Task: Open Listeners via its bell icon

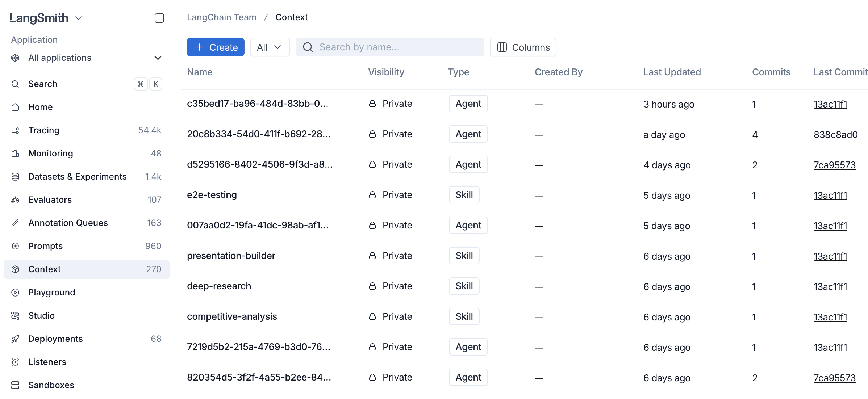Action: [x=15, y=362]
